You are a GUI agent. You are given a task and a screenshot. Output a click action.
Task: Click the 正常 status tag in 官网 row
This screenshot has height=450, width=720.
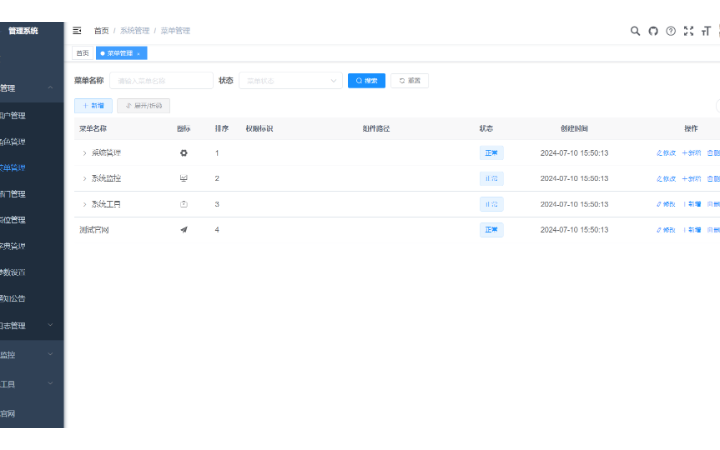[491, 230]
